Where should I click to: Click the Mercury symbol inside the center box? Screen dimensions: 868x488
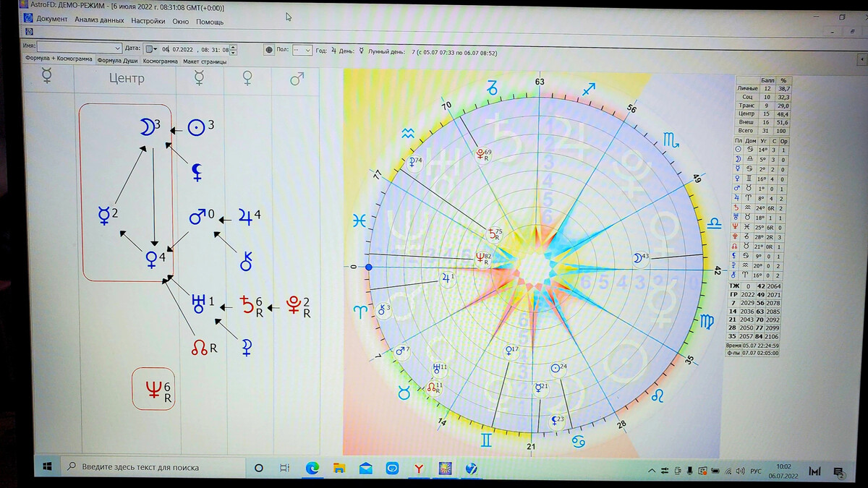[104, 215]
